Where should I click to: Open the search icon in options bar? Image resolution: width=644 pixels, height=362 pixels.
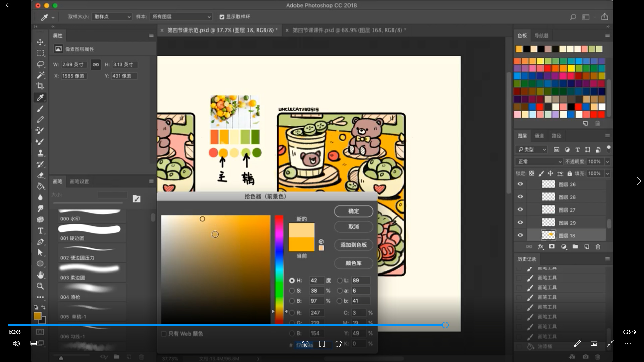[573, 17]
